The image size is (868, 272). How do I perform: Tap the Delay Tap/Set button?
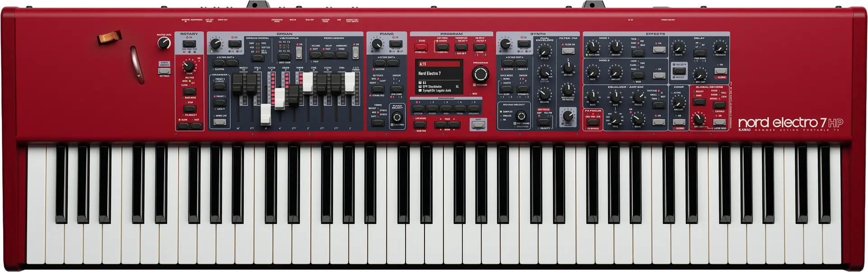click(679, 72)
